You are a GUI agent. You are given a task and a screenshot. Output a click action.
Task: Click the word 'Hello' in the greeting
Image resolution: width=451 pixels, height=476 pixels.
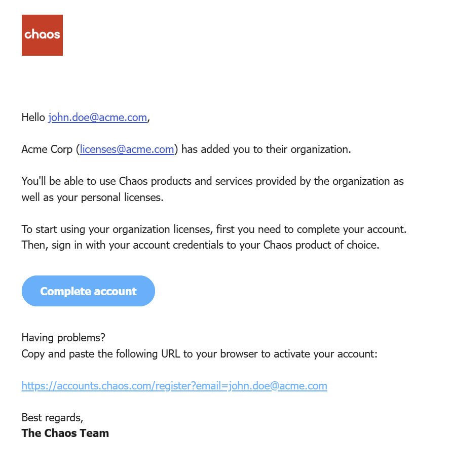click(x=33, y=117)
